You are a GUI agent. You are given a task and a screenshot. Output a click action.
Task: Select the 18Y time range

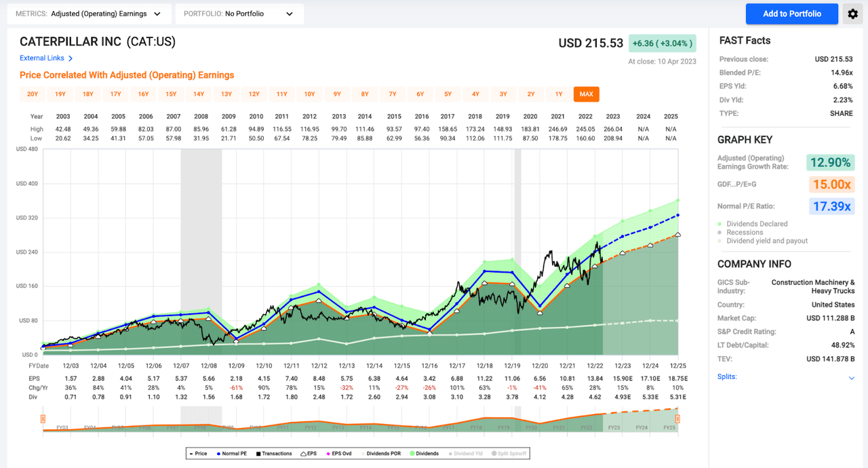(88, 94)
